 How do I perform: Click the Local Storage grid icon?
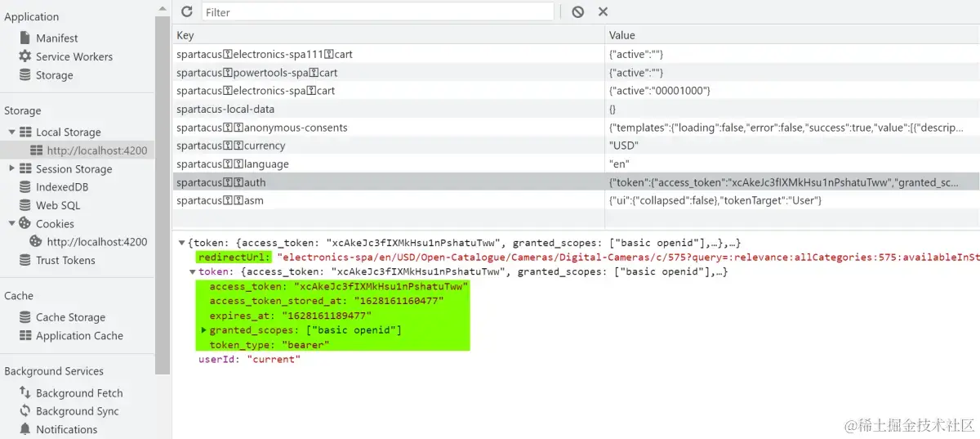pyautogui.click(x=25, y=132)
